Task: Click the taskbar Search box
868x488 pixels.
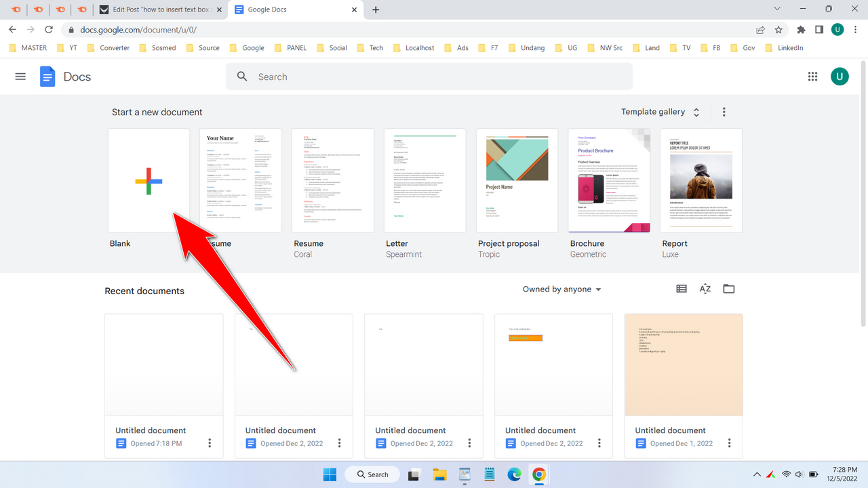Action: (x=372, y=474)
